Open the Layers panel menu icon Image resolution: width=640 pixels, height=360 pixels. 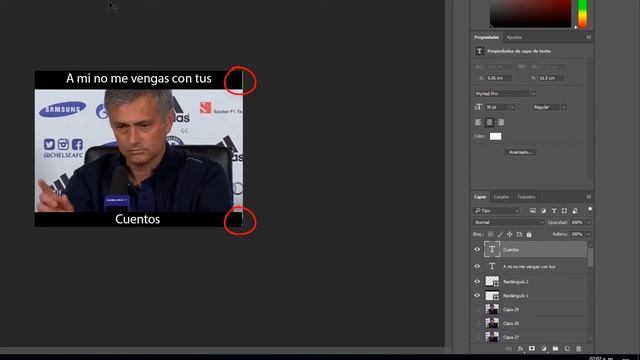[589, 197]
